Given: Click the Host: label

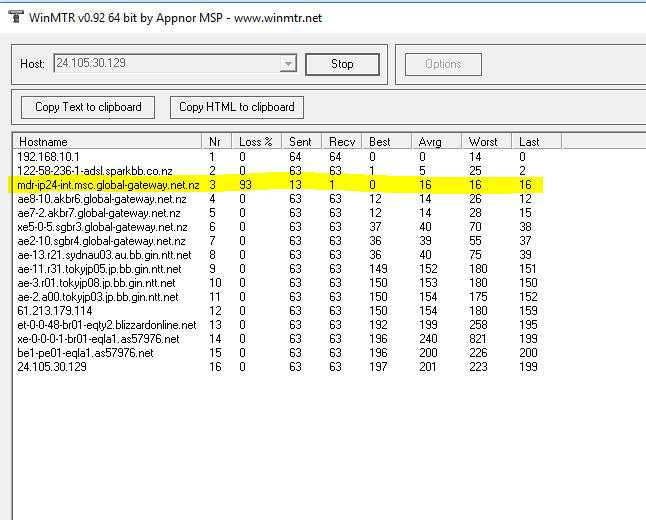Looking at the screenshot, I should tap(32, 64).
